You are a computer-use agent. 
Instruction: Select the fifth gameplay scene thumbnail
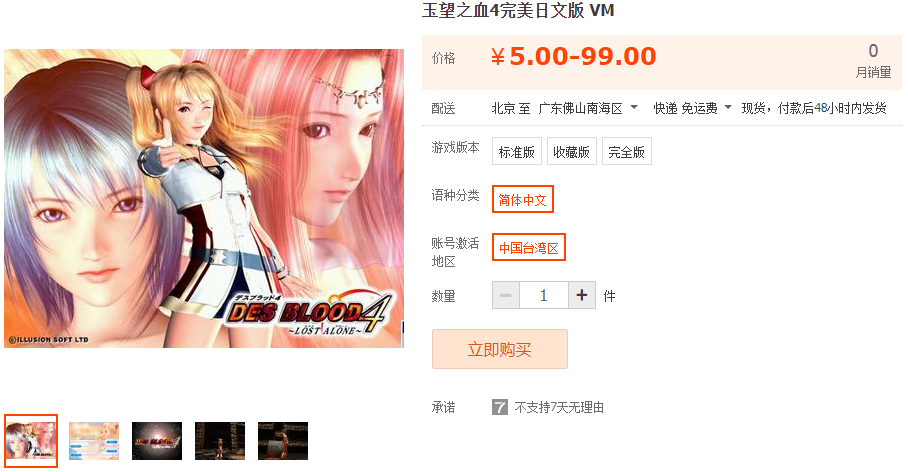pos(283,441)
